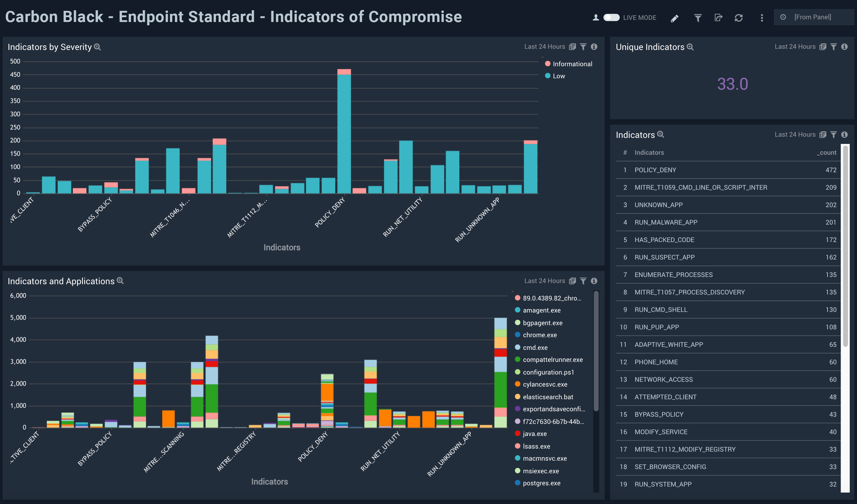Screen dimensions: 857x504
Task: Open the edit dashboard pencil icon
Action: pyautogui.click(x=675, y=17)
